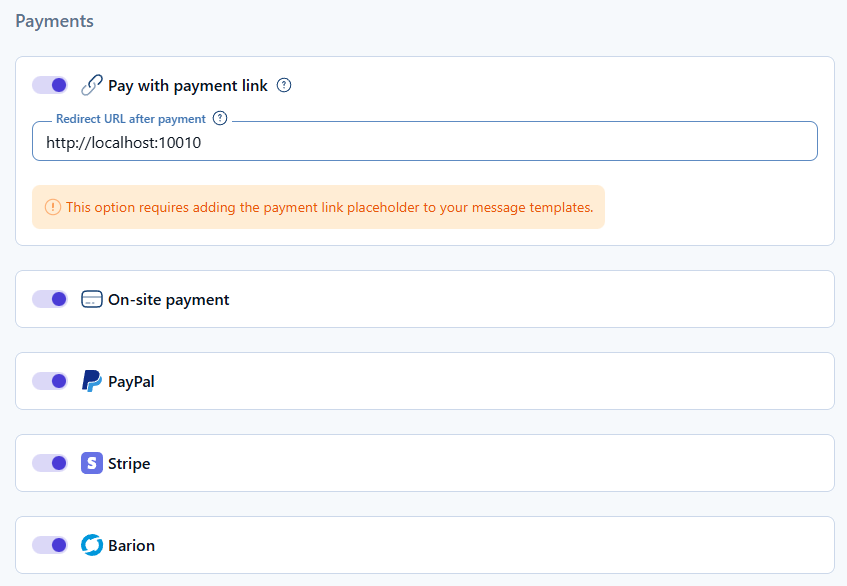Disable the Pay with payment link toggle
This screenshot has width=847, height=586.
click(50, 85)
